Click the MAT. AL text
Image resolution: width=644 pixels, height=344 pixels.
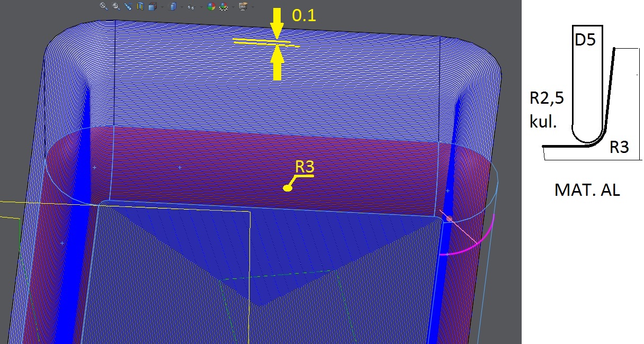[587, 190]
